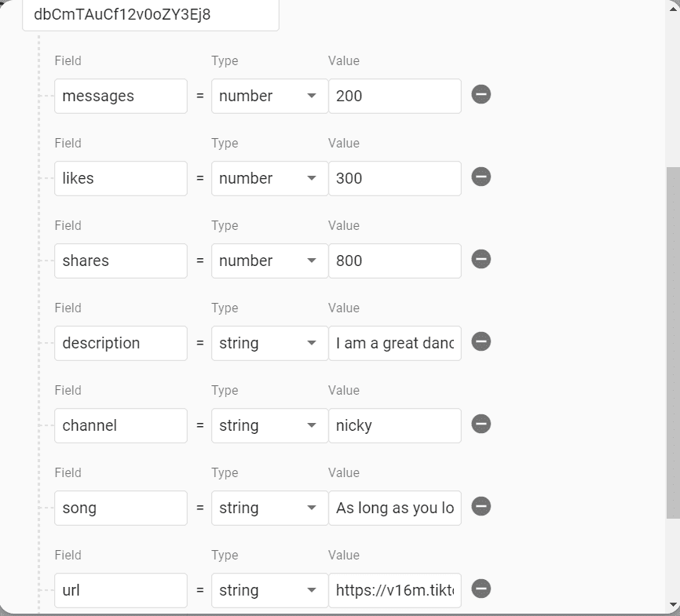The image size is (680, 616).
Task: Remove the song field
Action: [x=481, y=507]
